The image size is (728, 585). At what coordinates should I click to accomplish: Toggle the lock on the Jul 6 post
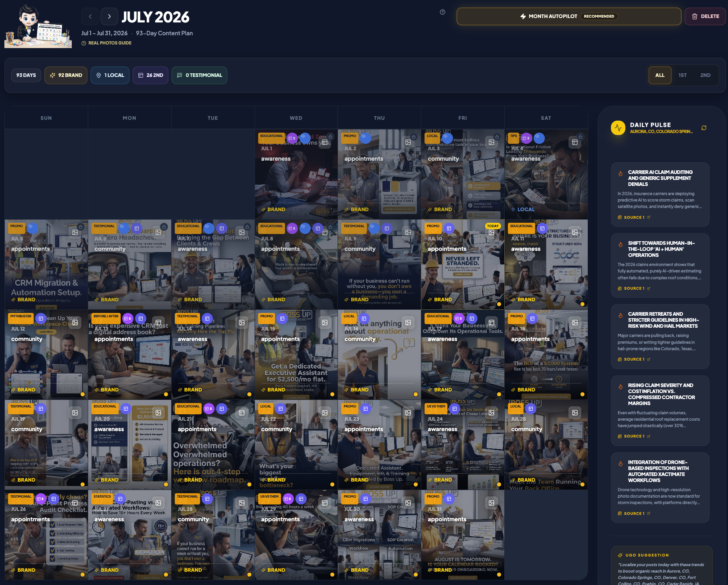pyautogui.click(x=164, y=227)
